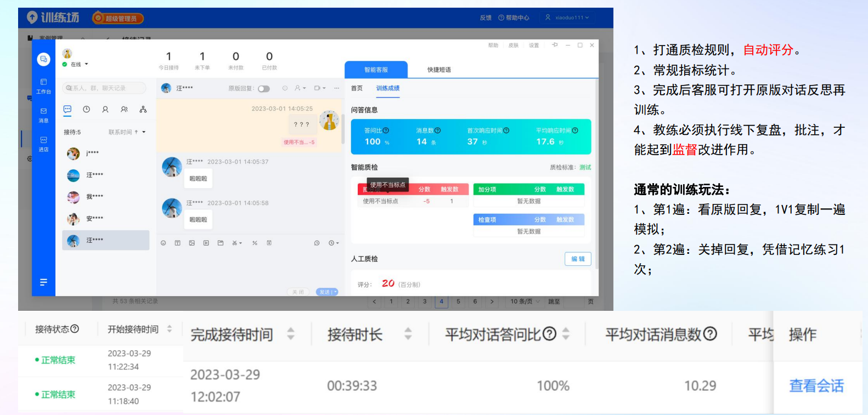Insert emoji from the message toolbar
The height and width of the screenshot is (415, 868).
coord(163,243)
